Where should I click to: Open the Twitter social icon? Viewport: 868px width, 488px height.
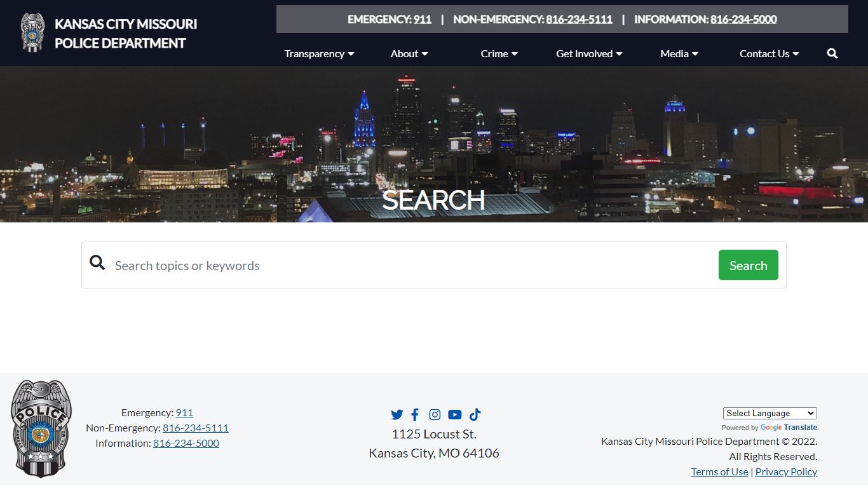click(x=397, y=415)
